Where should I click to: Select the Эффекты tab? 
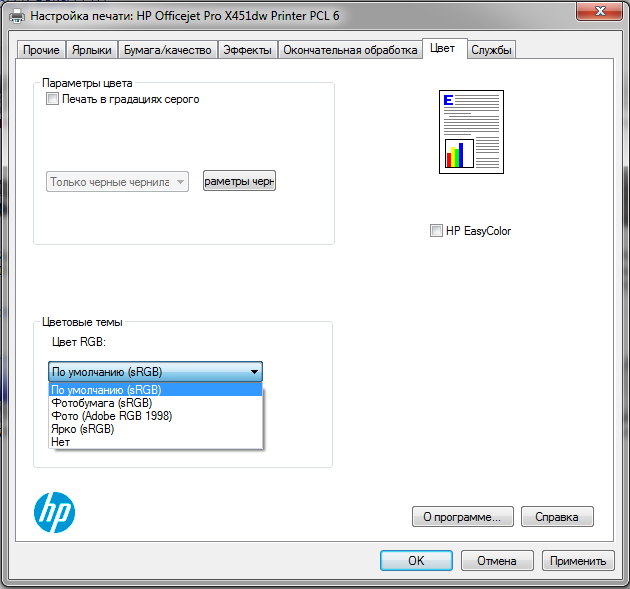coord(248,50)
